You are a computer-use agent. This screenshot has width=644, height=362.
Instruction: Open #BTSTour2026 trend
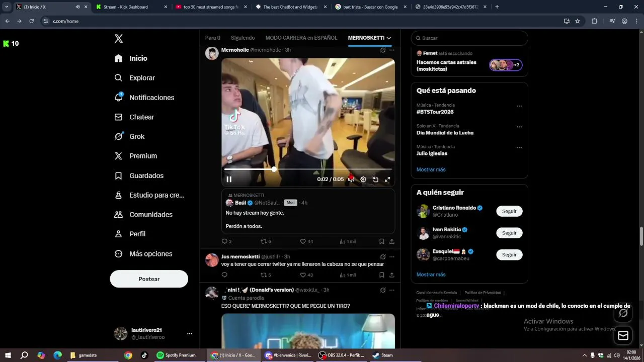tap(435, 112)
